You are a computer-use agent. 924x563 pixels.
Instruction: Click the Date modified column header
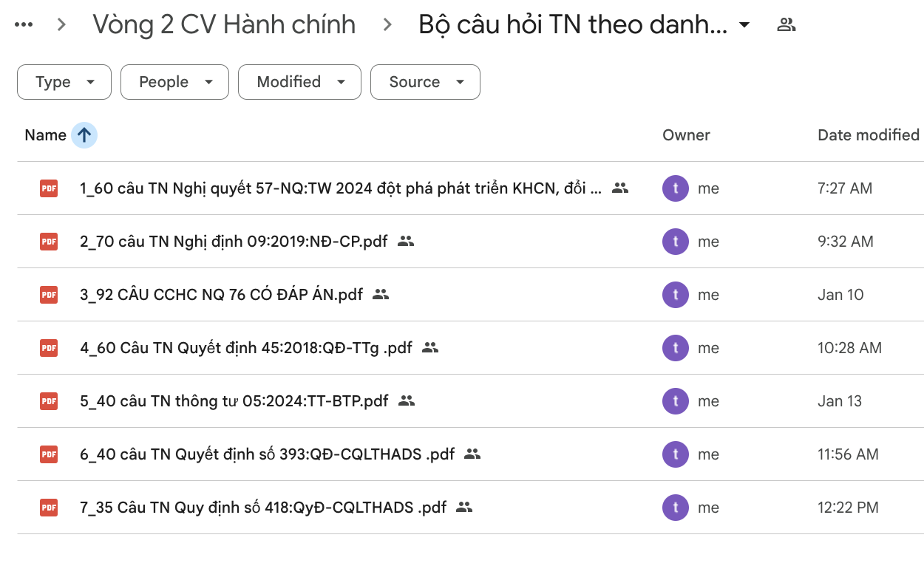click(x=868, y=135)
